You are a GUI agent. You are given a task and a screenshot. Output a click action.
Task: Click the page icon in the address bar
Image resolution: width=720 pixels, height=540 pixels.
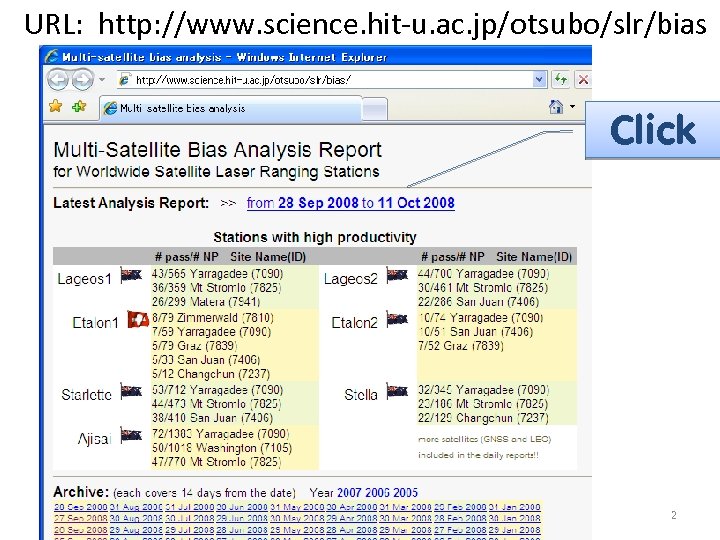pos(125,80)
